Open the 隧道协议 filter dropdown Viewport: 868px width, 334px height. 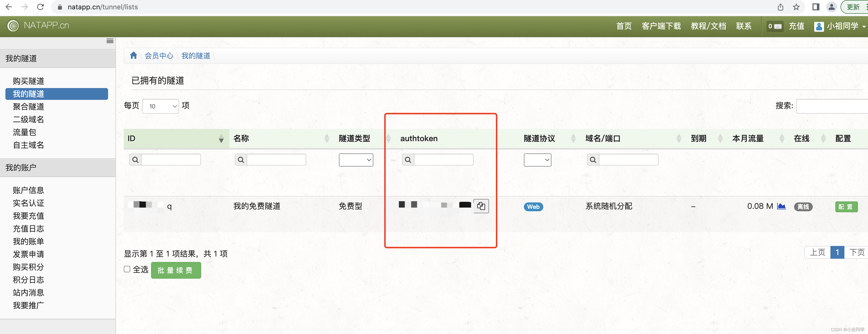click(537, 160)
